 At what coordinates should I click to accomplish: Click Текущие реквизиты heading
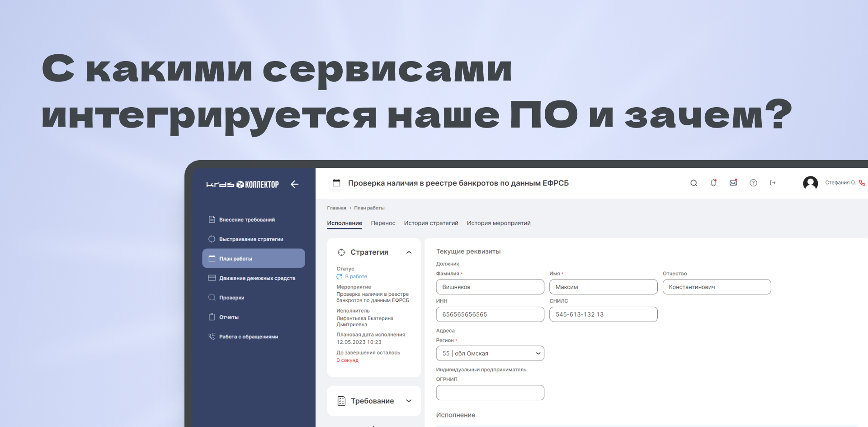(468, 251)
